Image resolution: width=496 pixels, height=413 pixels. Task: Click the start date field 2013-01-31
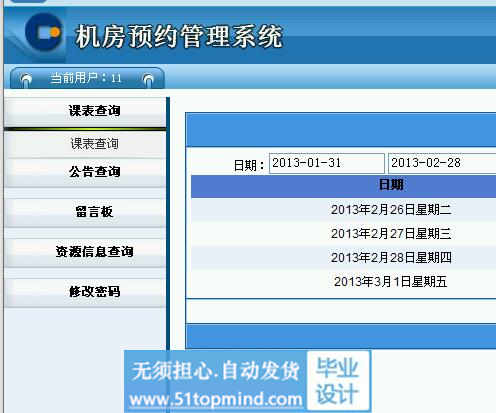[327, 163]
